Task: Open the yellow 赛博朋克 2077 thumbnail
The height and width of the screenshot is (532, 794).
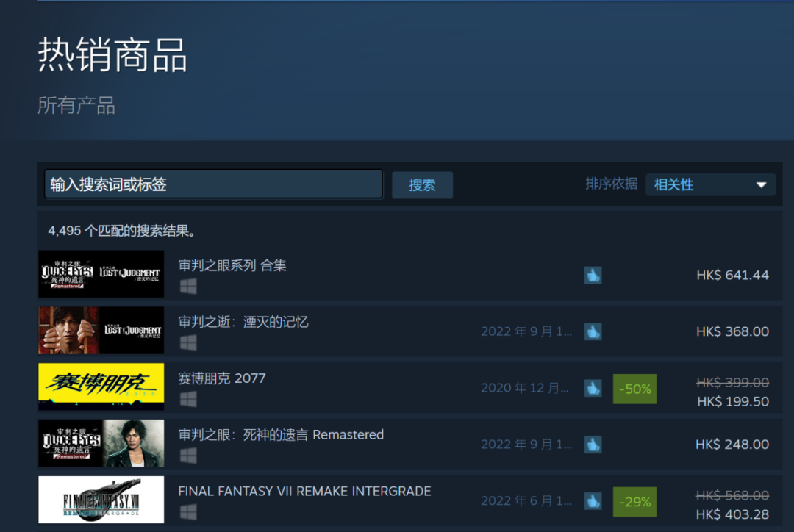Action: (101, 387)
